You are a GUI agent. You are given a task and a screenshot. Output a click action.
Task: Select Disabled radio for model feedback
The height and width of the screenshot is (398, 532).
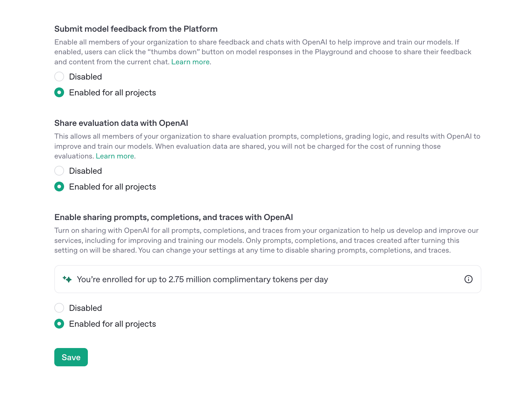[59, 76]
